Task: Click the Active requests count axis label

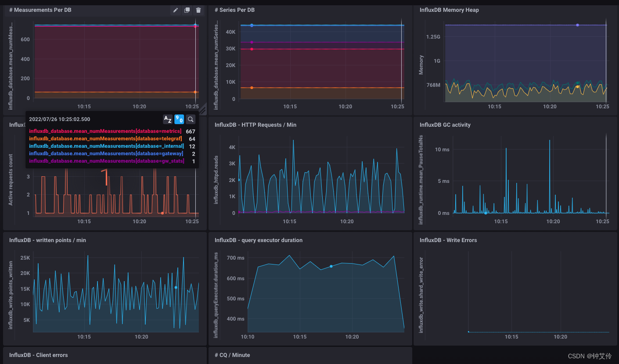Action: click(x=11, y=180)
